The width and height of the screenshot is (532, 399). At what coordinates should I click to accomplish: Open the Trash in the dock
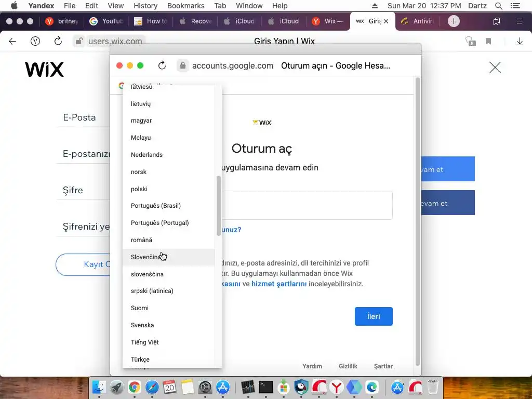(x=433, y=387)
